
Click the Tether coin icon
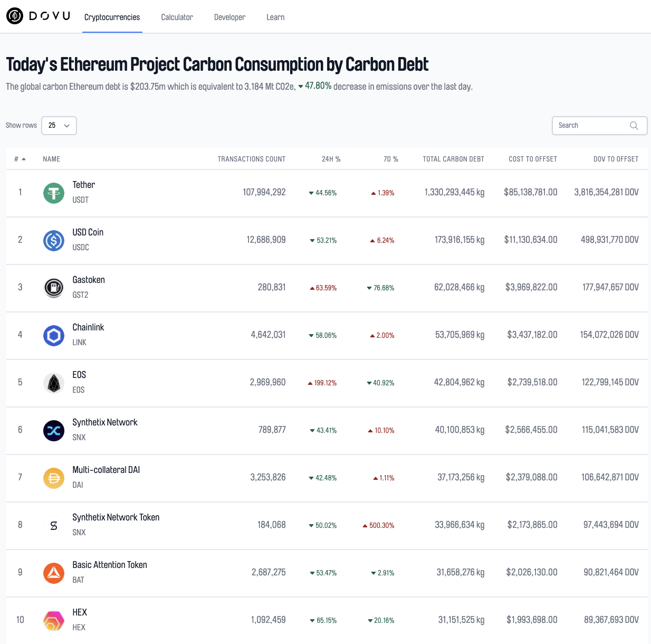54,193
